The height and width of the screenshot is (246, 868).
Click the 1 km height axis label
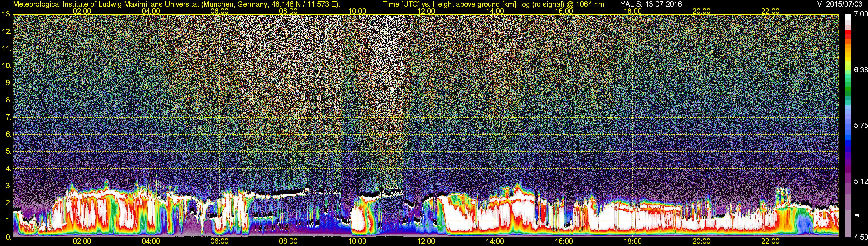pyautogui.click(x=8, y=220)
